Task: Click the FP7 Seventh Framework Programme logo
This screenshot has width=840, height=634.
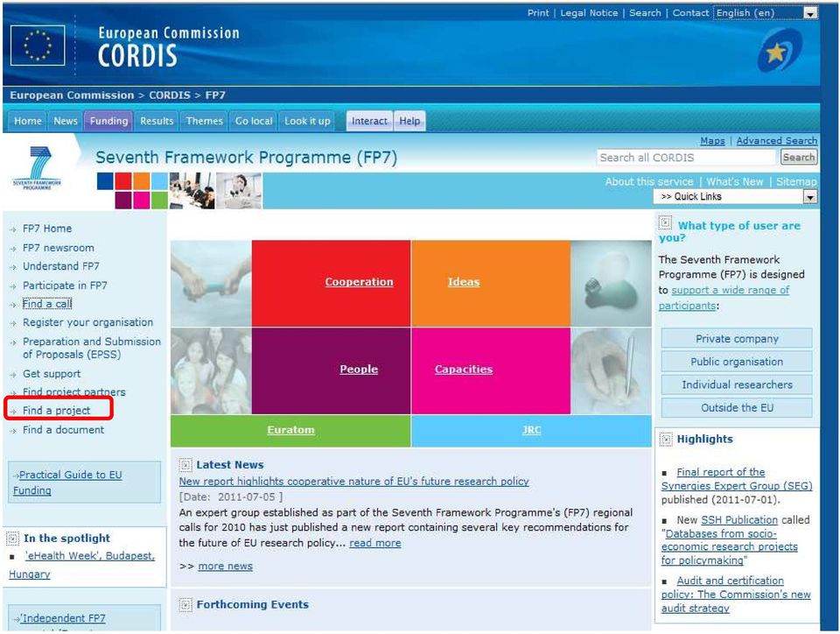Action: tap(37, 169)
